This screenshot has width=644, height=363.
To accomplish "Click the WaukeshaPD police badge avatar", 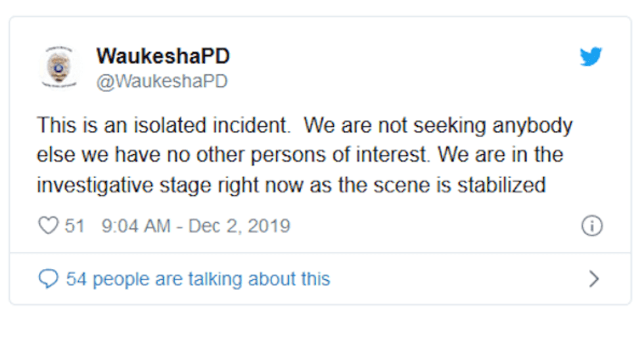I will point(59,67).
